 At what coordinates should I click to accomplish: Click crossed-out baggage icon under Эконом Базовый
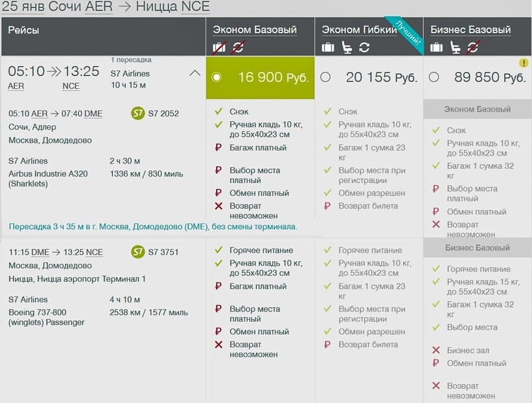point(219,47)
